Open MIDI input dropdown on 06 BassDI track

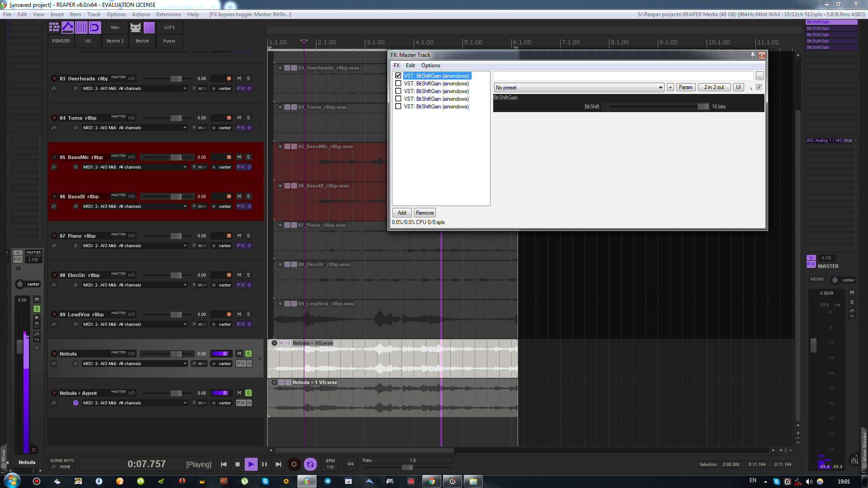[x=135, y=206]
